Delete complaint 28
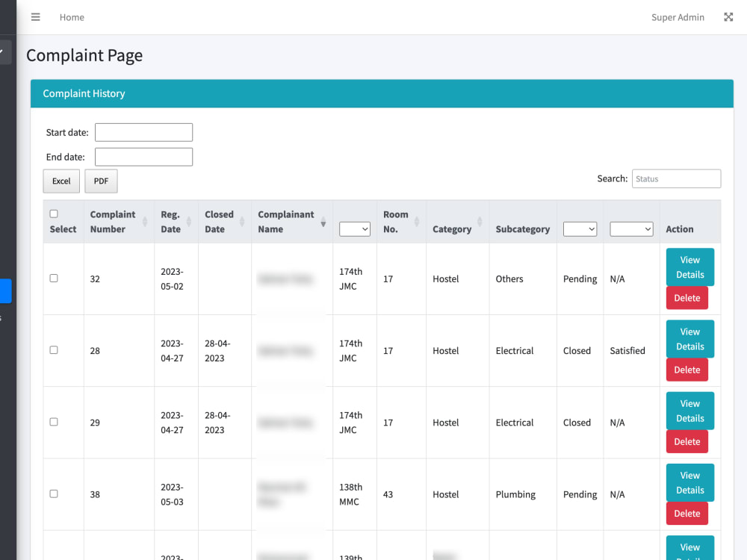 click(x=687, y=370)
